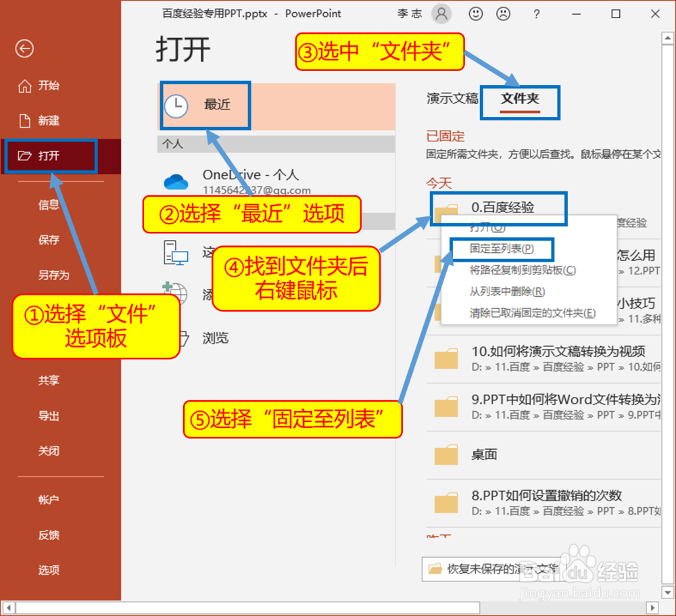Click the back arrow at top left
Viewport: 676px width, 616px height.
pos(24,49)
